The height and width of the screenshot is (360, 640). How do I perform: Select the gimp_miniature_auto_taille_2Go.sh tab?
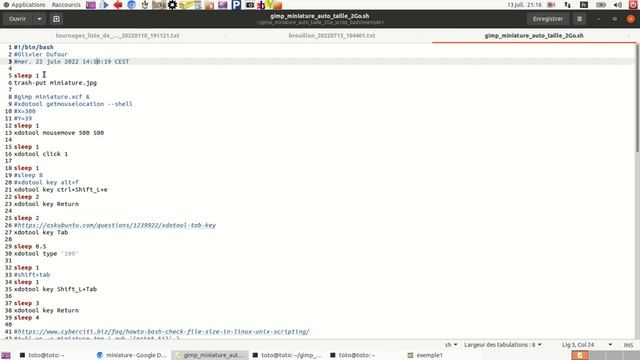(x=534, y=36)
